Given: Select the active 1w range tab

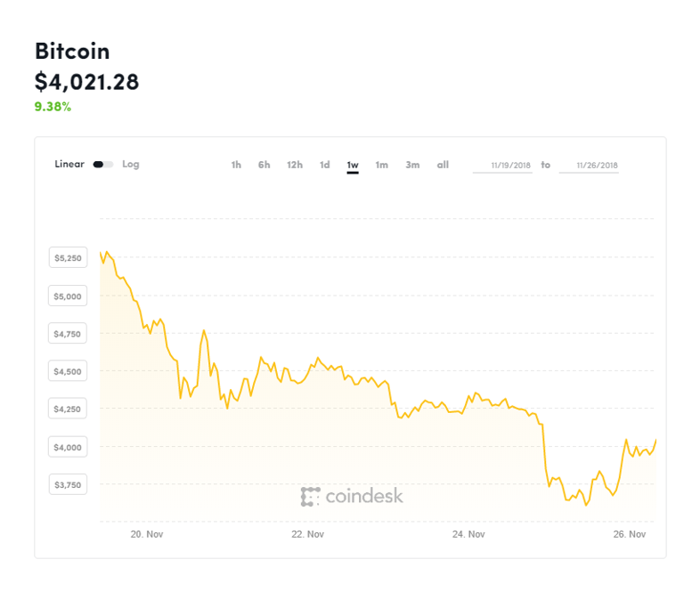Looking at the screenshot, I should [353, 166].
